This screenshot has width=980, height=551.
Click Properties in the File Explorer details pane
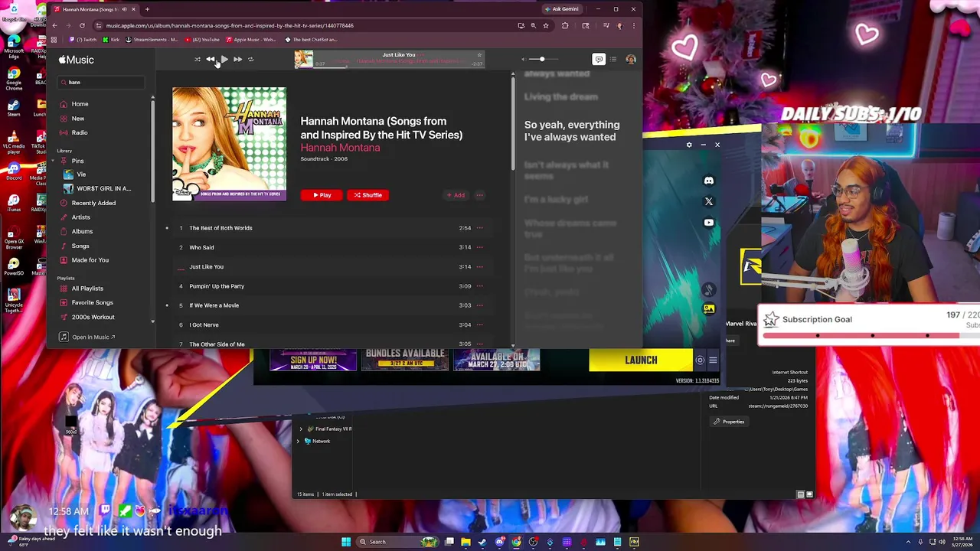pos(729,422)
